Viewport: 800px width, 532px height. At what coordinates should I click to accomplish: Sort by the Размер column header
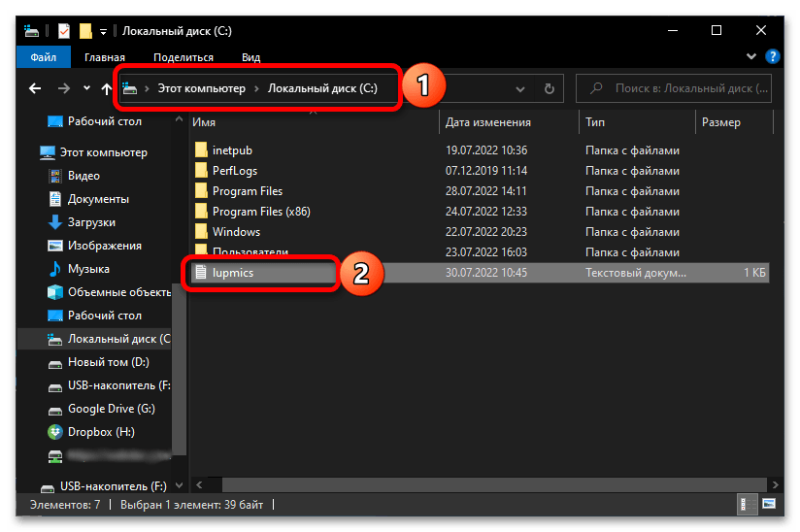721,122
